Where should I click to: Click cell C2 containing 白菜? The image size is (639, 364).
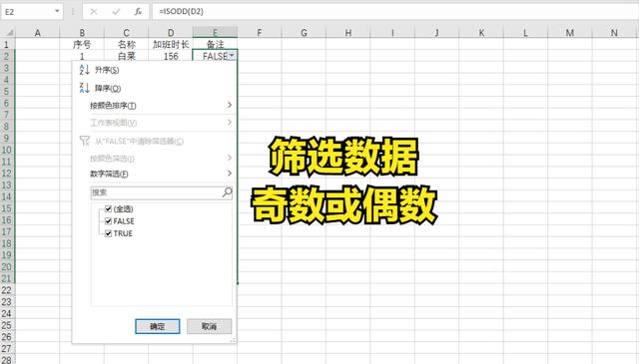click(x=127, y=56)
